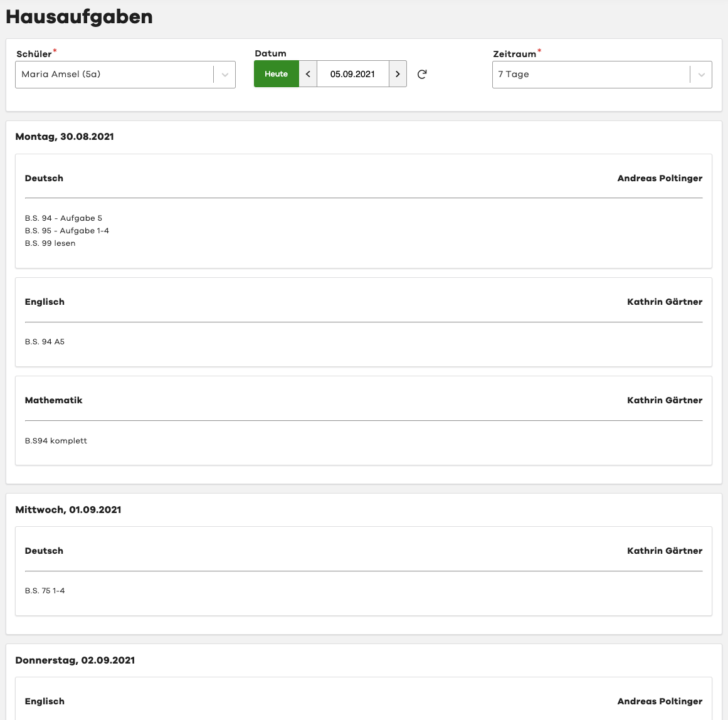Click Andreas Poltinger on Monday's Deutsch card
The width and height of the screenshot is (728, 720).
pyautogui.click(x=660, y=178)
